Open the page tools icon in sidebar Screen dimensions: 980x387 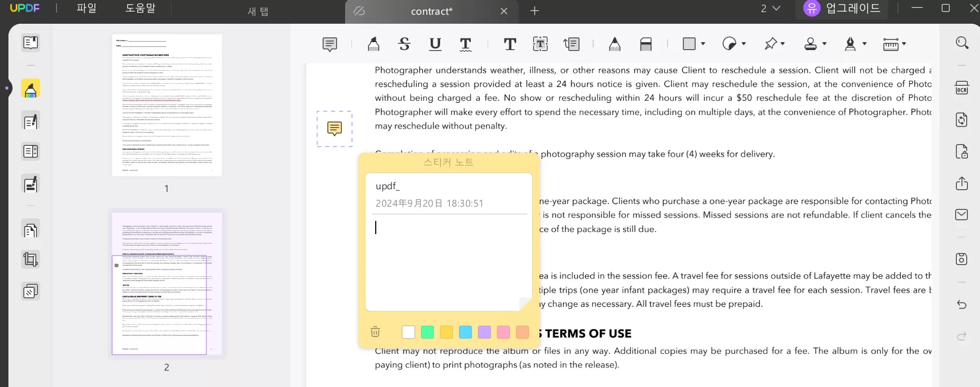pyautogui.click(x=31, y=230)
